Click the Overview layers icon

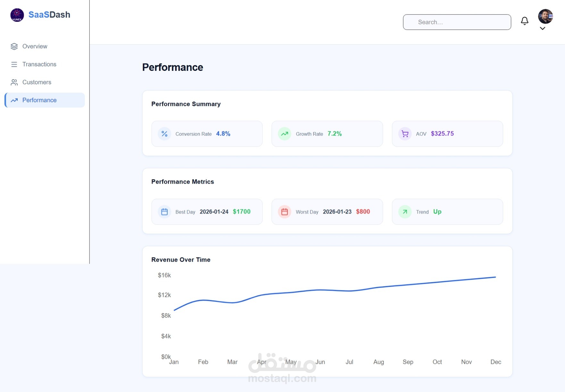pos(14,46)
